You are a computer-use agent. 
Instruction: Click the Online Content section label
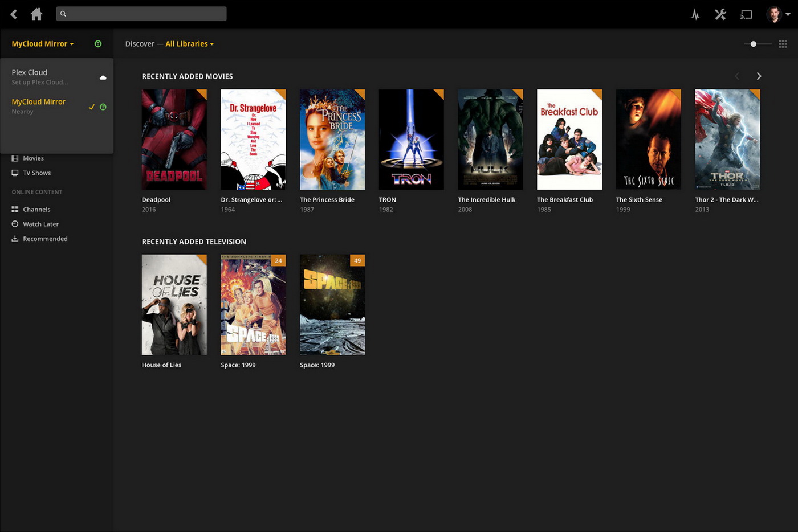tap(37, 192)
